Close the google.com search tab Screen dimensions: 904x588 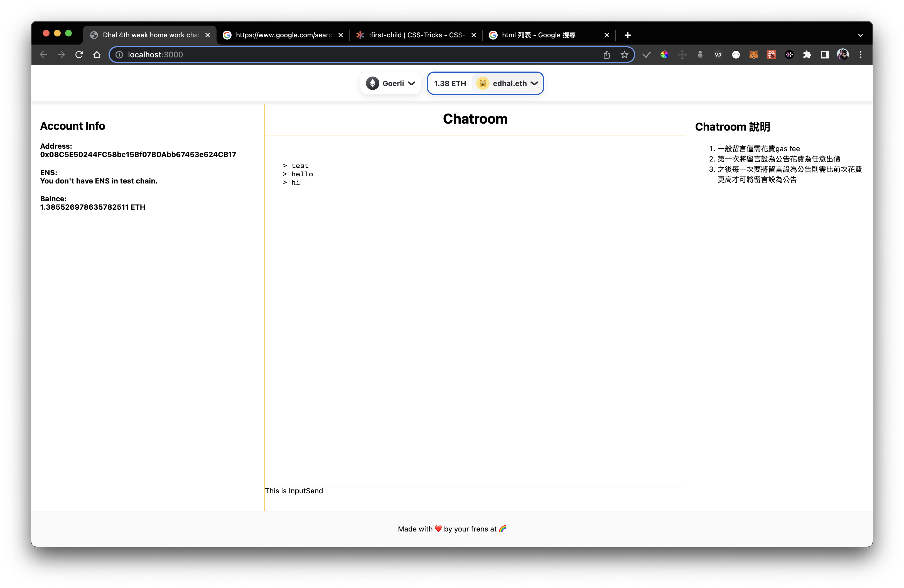coord(341,35)
